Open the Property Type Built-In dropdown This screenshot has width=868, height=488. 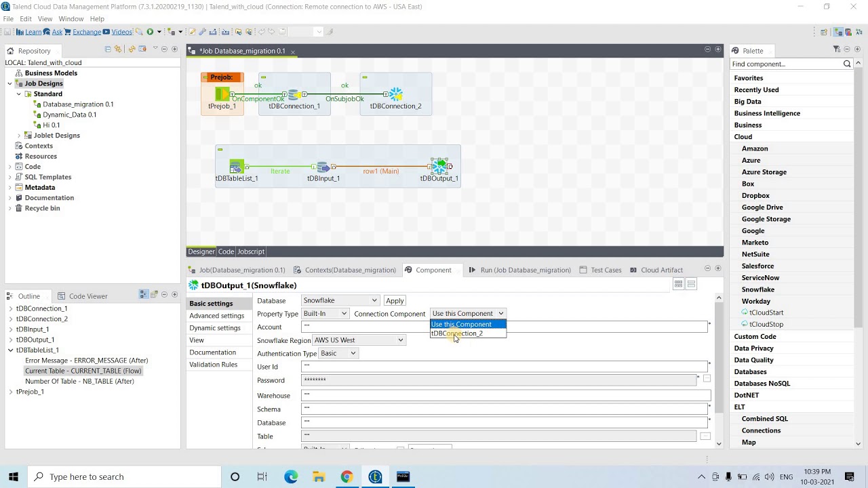(x=325, y=314)
